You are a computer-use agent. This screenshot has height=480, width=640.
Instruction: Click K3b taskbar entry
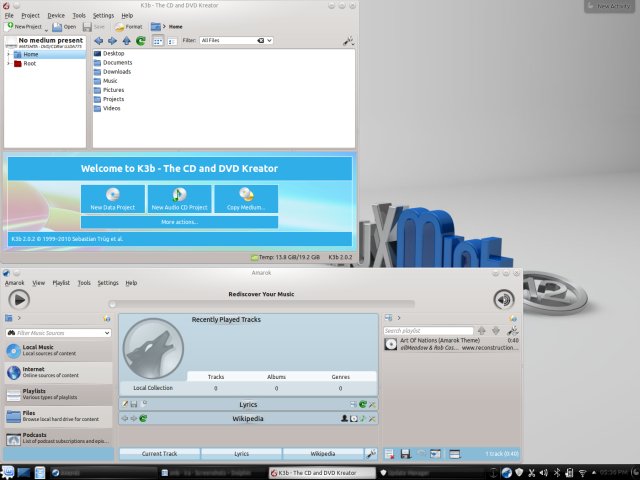point(322,473)
